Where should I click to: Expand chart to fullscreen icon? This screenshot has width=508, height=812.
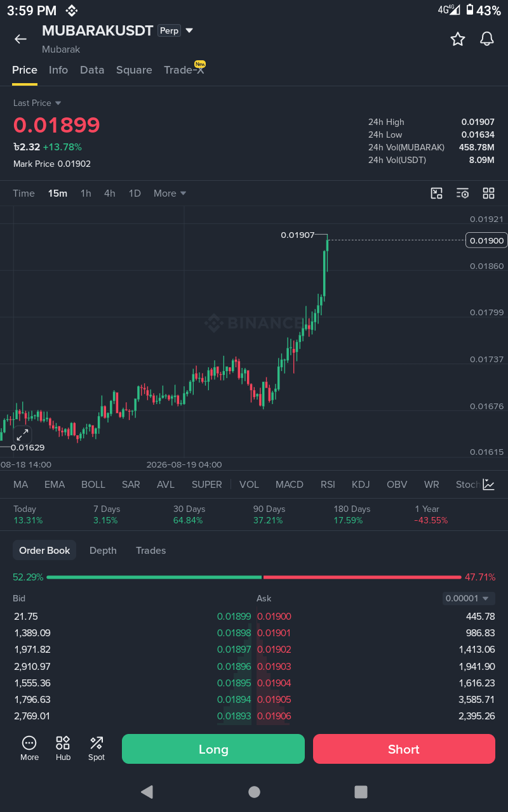[22, 435]
